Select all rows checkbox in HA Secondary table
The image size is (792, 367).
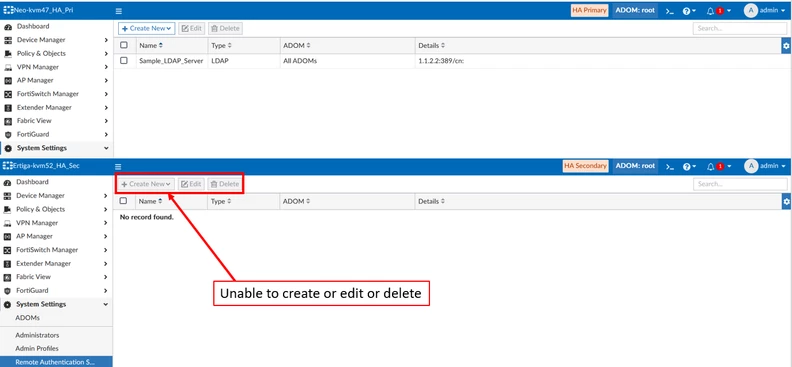point(123,201)
